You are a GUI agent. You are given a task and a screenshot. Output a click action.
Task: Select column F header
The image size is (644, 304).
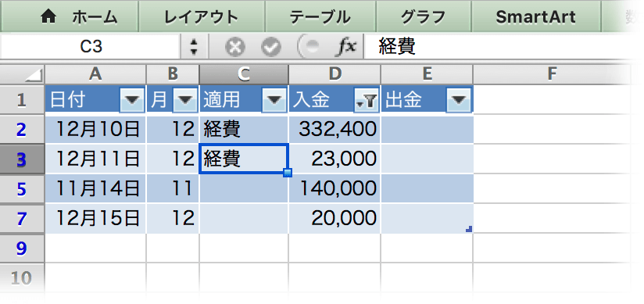[552, 74]
